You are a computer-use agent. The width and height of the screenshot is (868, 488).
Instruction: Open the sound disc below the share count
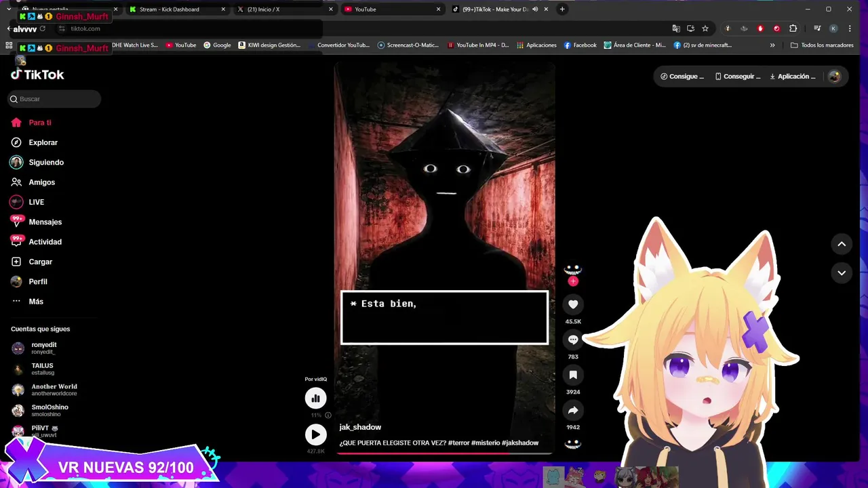573,444
